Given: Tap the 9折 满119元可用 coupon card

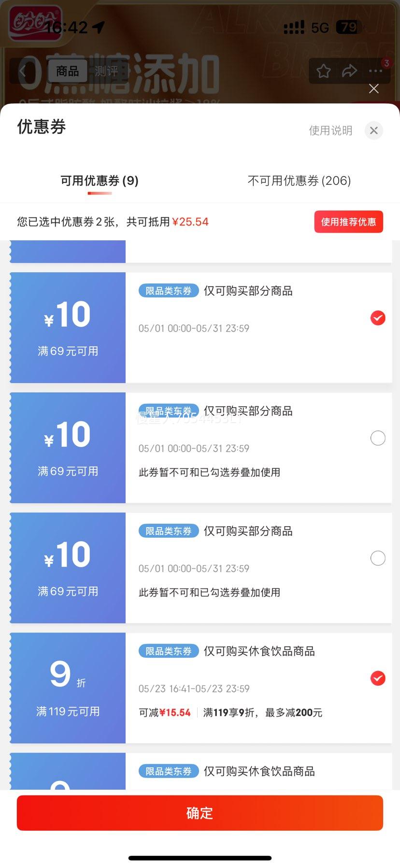Looking at the screenshot, I should tap(200, 688).
